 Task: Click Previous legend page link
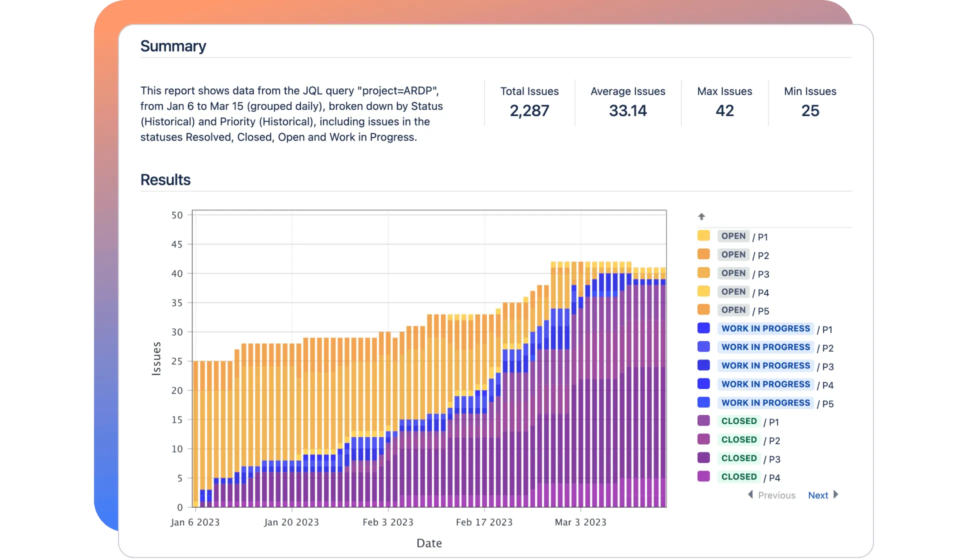pyautogui.click(x=776, y=495)
